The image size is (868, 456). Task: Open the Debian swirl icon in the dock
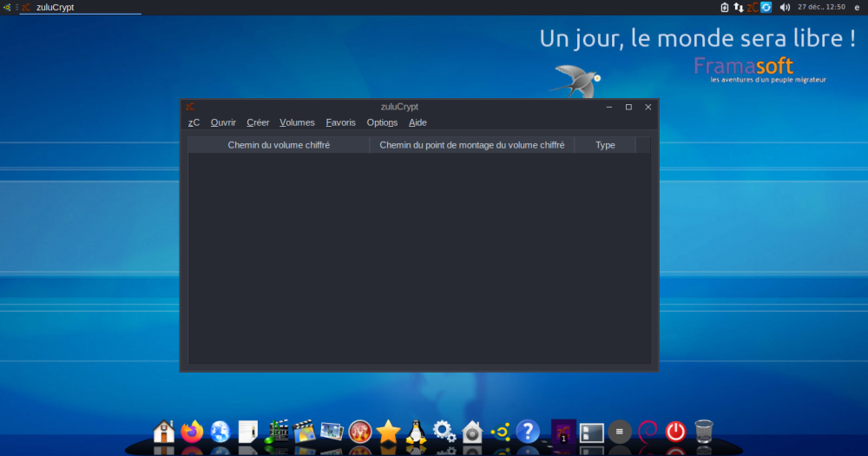pos(648,431)
